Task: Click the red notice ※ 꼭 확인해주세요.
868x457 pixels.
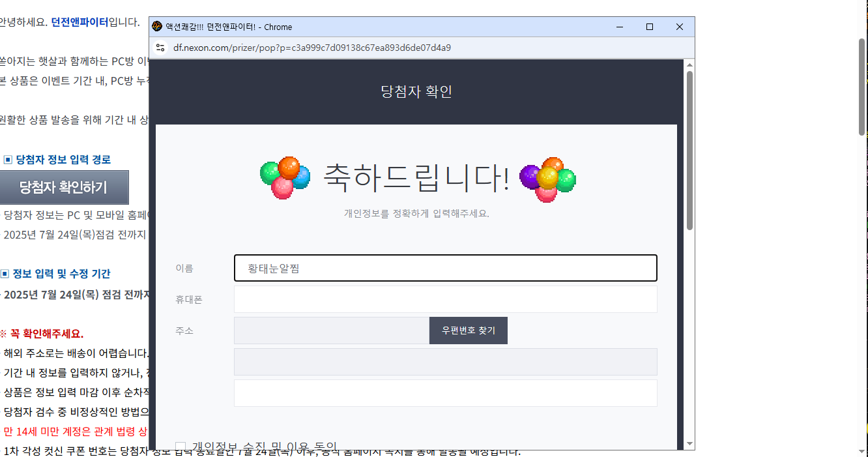Action: click(42, 334)
